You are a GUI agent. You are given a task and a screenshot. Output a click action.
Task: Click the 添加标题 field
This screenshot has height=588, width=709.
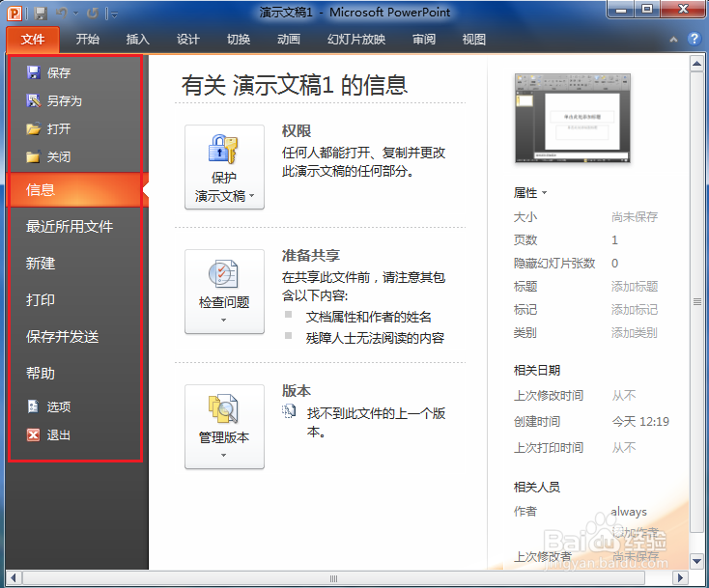[635, 287]
